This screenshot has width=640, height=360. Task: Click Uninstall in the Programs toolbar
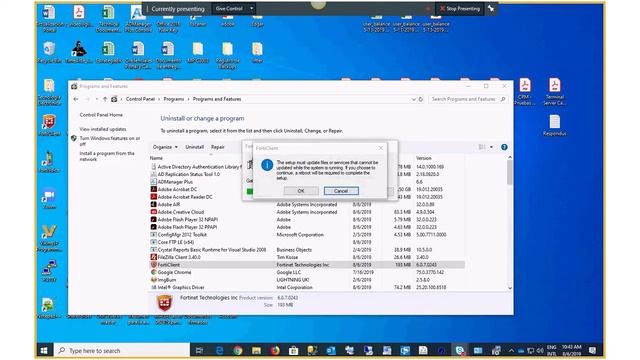click(x=195, y=147)
